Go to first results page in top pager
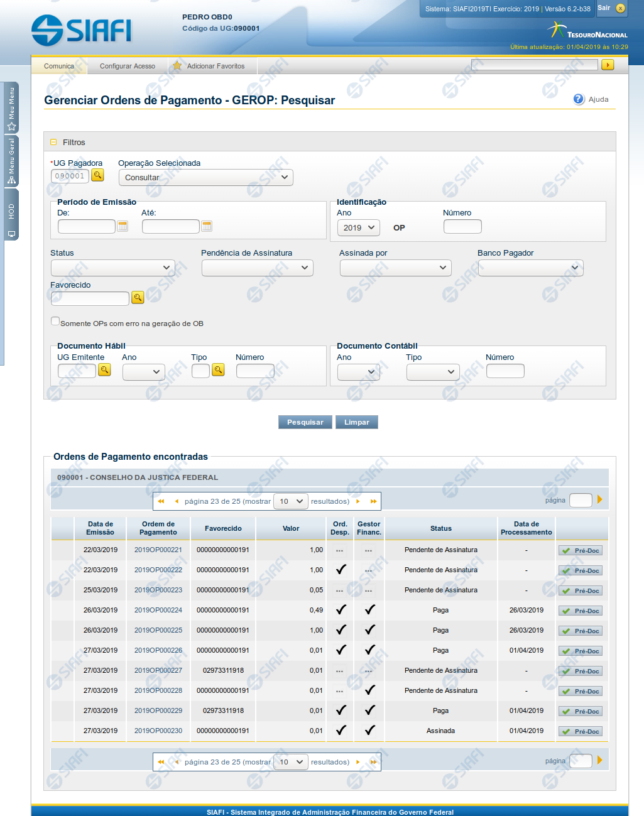Viewport: 644px width, 816px height. click(161, 501)
